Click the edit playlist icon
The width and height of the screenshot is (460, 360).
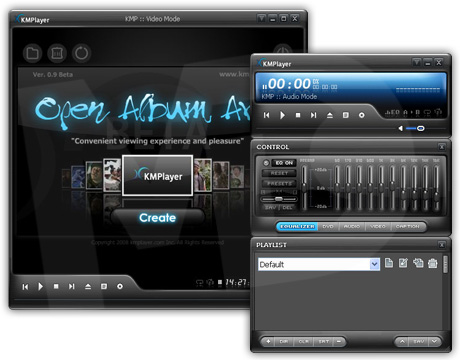click(403, 263)
